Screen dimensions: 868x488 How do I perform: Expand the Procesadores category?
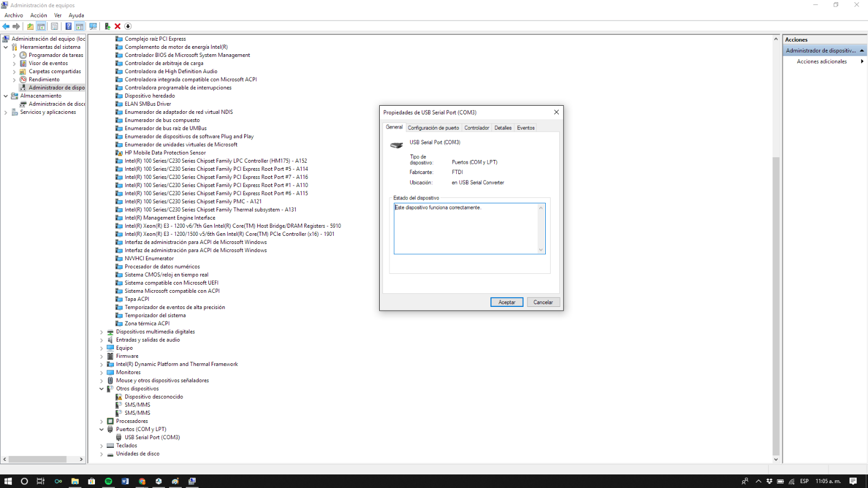101,421
